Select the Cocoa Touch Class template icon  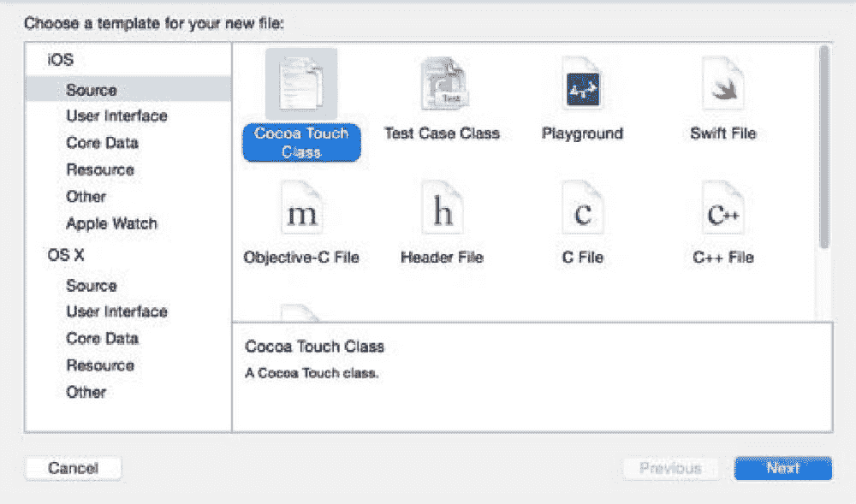[x=301, y=85]
